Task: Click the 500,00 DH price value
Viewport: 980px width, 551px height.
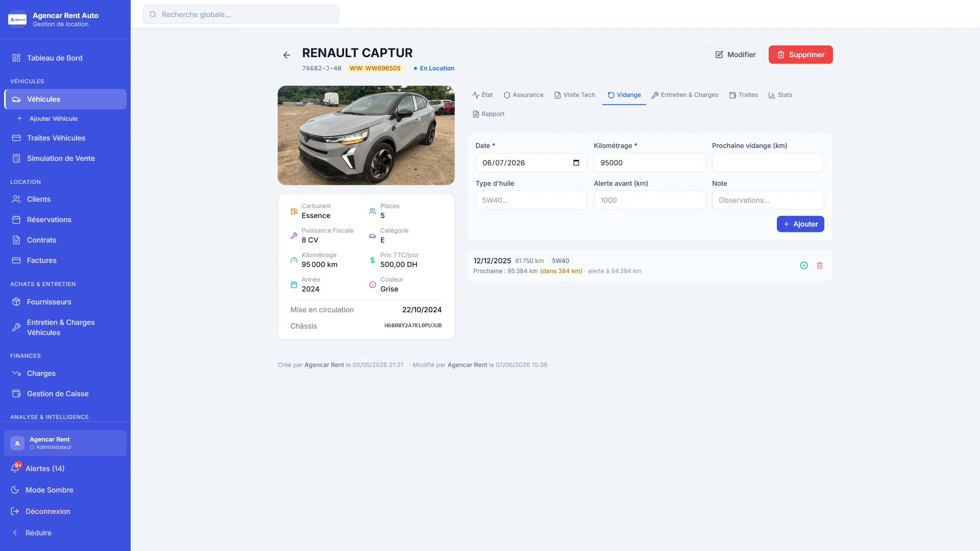Action: (x=399, y=265)
